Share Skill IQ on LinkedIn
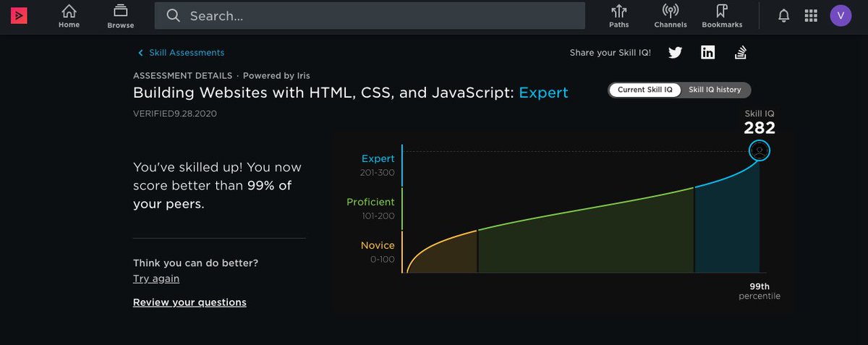Viewport: 868px width, 345px height. pyautogui.click(x=707, y=52)
